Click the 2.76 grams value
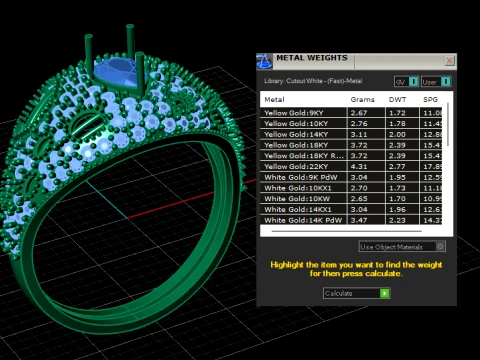Viewport: 480px width, 360px height. 359,123
